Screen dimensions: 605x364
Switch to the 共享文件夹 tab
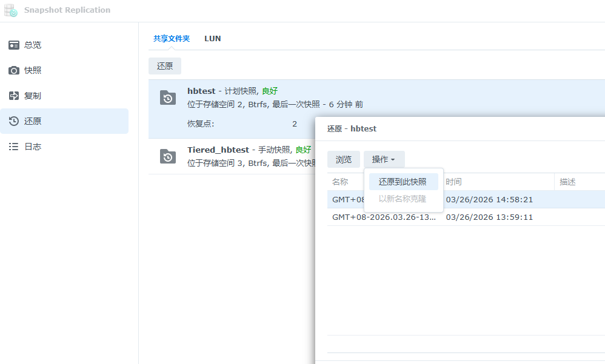coord(172,39)
